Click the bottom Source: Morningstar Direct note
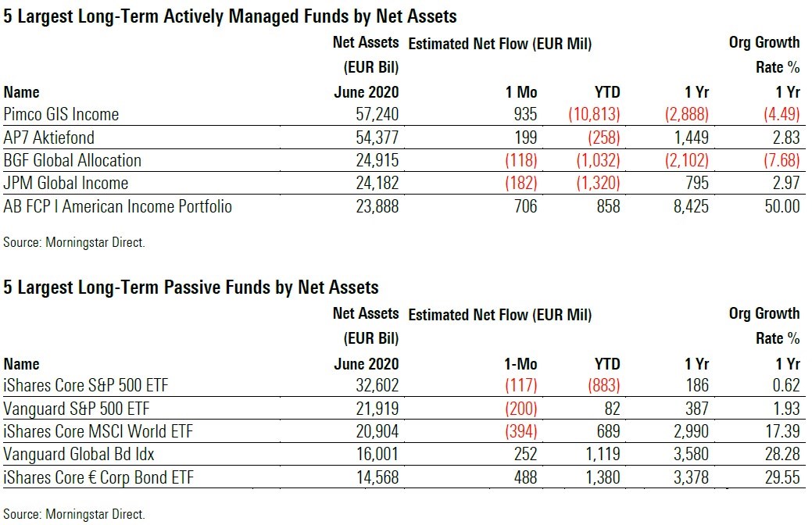 click(74, 514)
